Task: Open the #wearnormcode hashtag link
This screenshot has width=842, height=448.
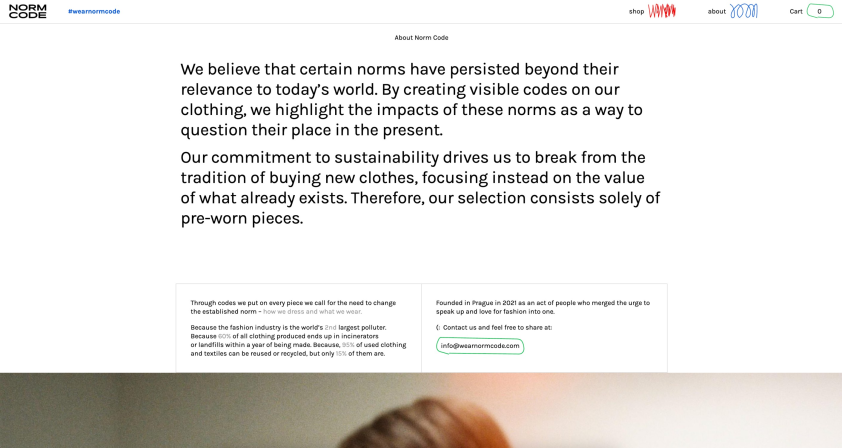Action: pos(94,11)
